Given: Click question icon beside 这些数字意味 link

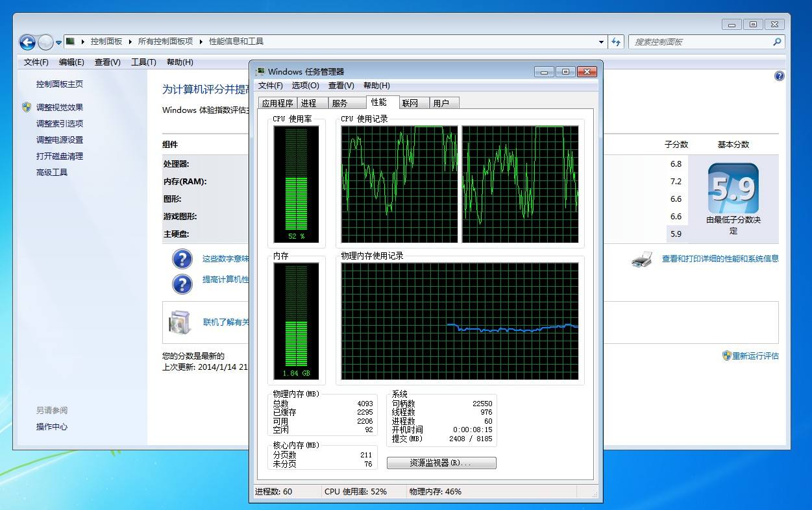Looking at the screenshot, I should (182, 259).
